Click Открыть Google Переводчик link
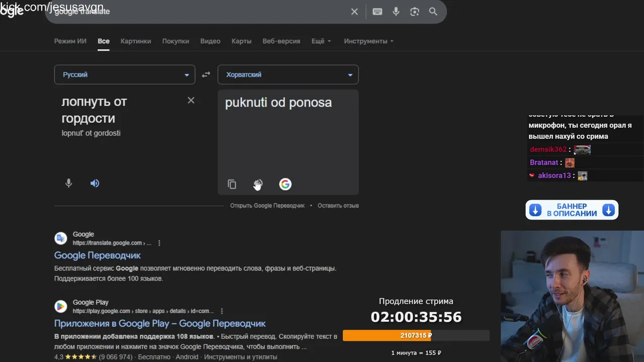The width and height of the screenshot is (644, 362). coord(267,206)
